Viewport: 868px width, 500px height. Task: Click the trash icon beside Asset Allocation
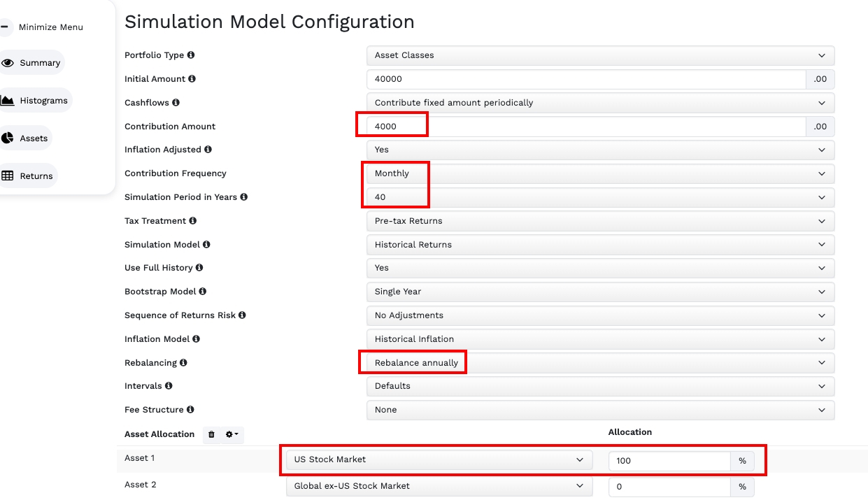pos(211,434)
